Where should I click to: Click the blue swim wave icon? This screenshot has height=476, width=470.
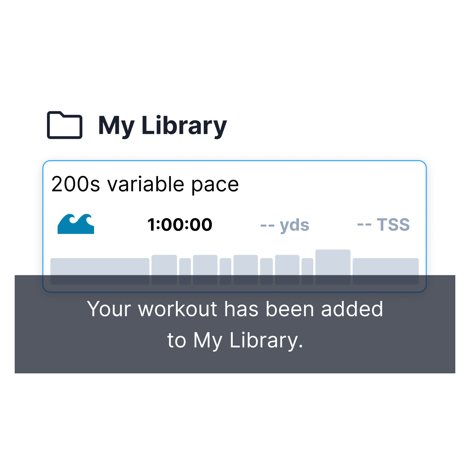76,224
